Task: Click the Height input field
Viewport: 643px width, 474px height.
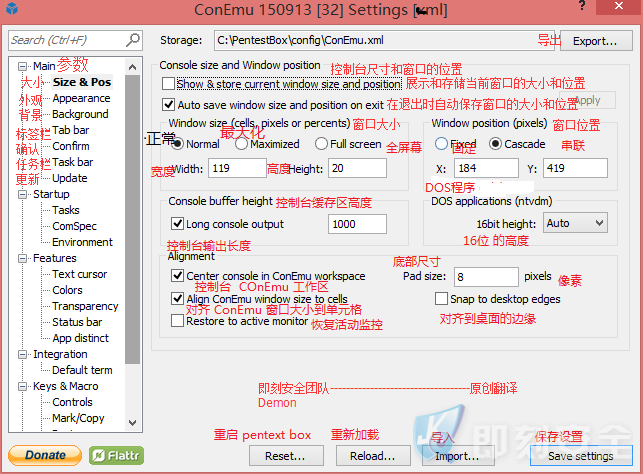Action: 357,168
